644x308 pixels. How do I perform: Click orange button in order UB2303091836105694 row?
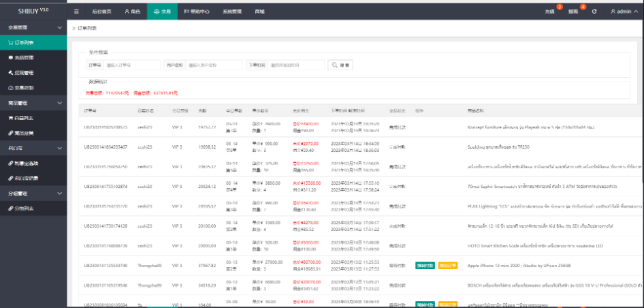pos(448,305)
